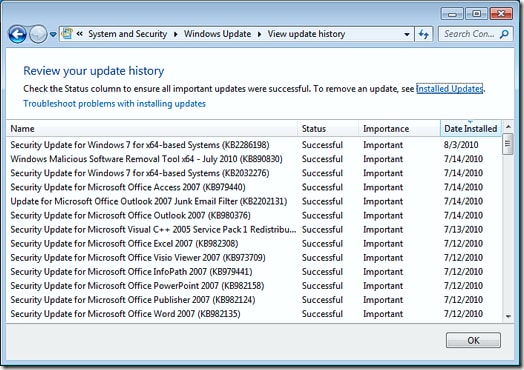
Task: Go back using the Back arrow button
Action: point(17,34)
